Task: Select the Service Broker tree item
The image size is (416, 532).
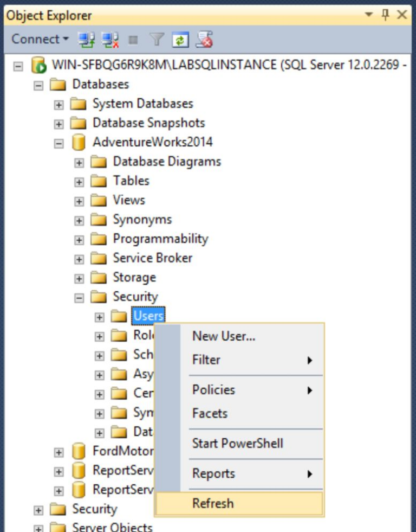Action: [152, 258]
